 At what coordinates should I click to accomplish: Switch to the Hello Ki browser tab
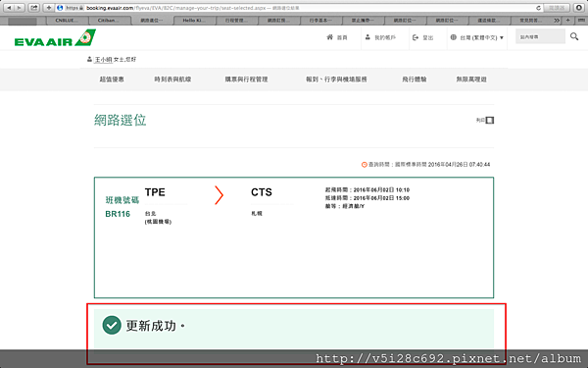[194, 21]
